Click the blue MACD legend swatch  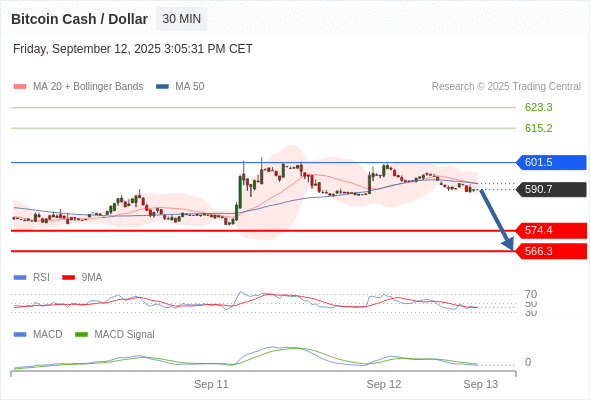(20, 334)
